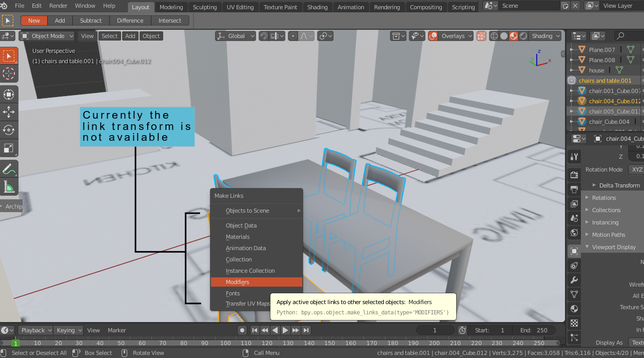Image resolution: width=644 pixels, height=358 pixels.
Task: Toggle viewport Overlays on or off
Action: click(x=433, y=36)
